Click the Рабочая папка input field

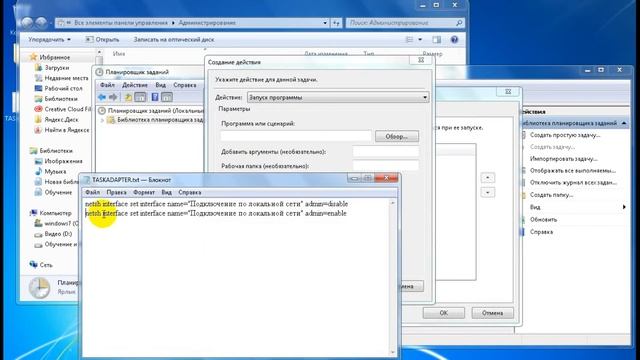pos(386,166)
